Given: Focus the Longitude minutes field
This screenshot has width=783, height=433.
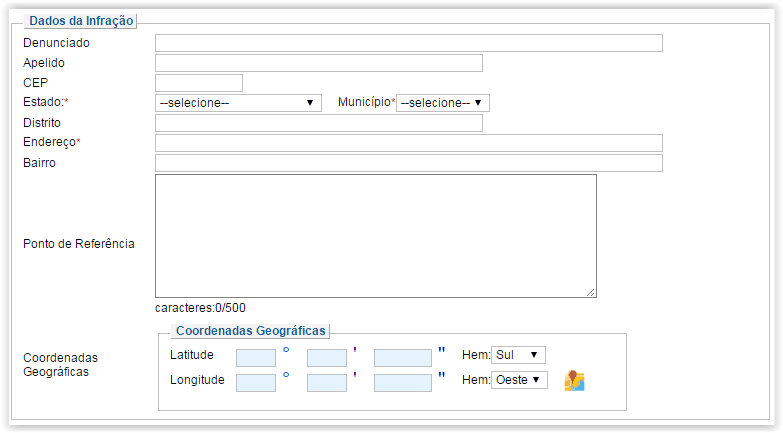Looking at the screenshot, I should 327,383.
